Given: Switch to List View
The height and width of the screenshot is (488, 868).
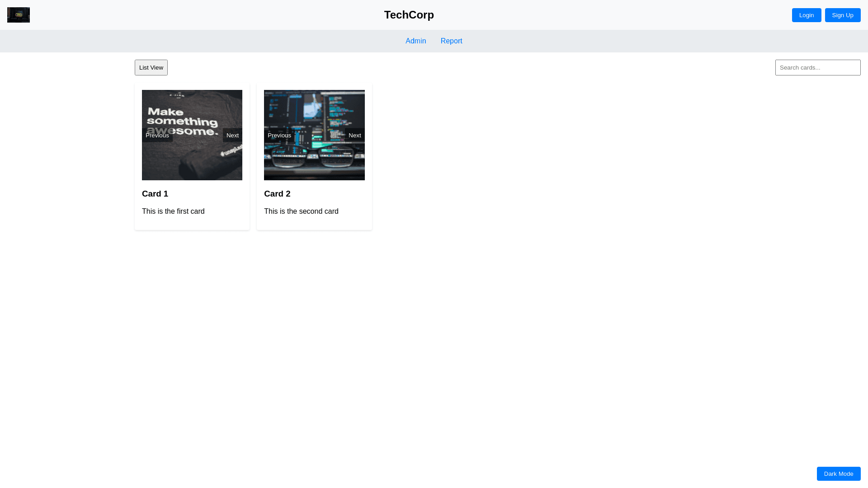Looking at the screenshot, I should point(151,68).
